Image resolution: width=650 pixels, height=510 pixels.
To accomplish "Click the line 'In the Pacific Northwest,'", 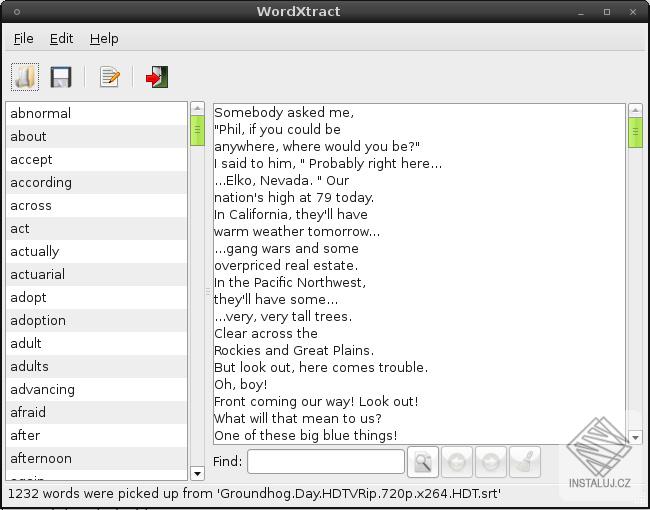I will point(290,282).
